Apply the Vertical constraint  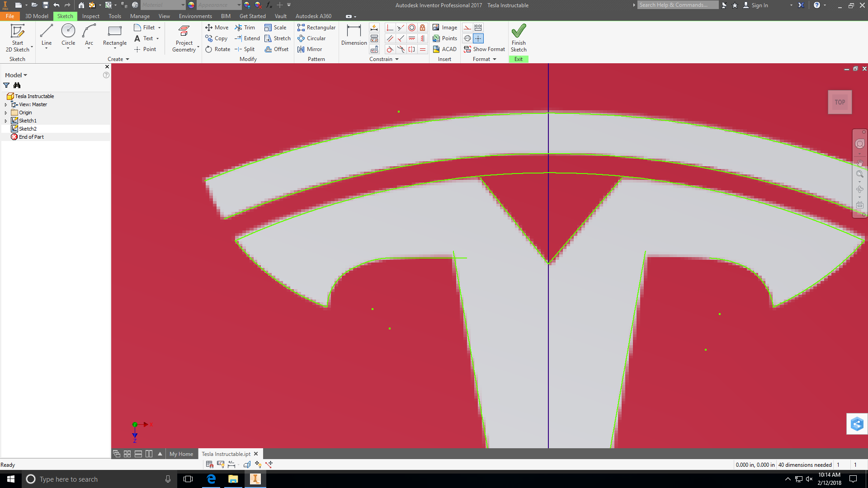point(423,38)
